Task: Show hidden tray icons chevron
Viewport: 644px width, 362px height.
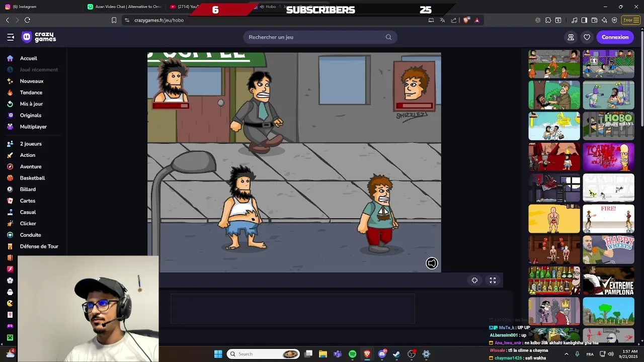Action: pos(567,354)
